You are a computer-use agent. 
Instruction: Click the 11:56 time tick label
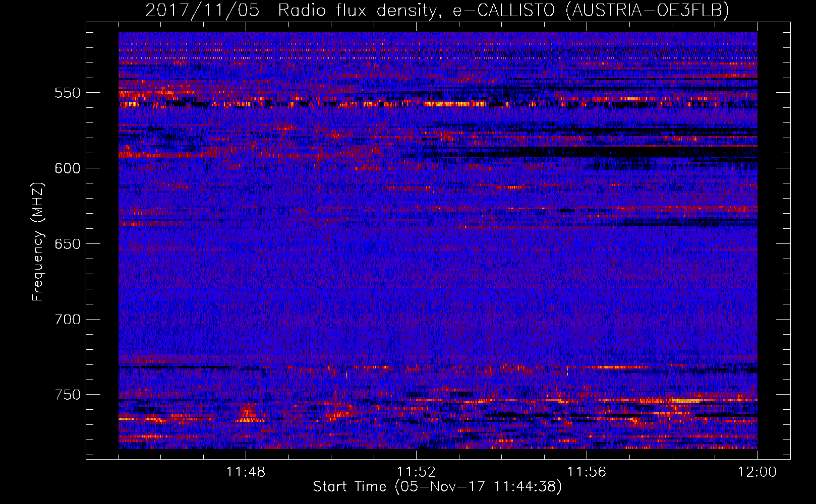click(587, 472)
